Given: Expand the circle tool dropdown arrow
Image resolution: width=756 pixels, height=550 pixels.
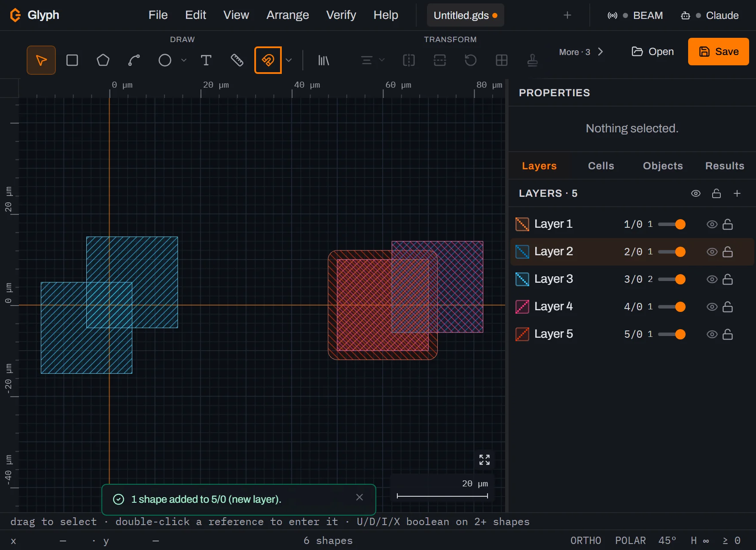Looking at the screenshot, I should [x=184, y=60].
